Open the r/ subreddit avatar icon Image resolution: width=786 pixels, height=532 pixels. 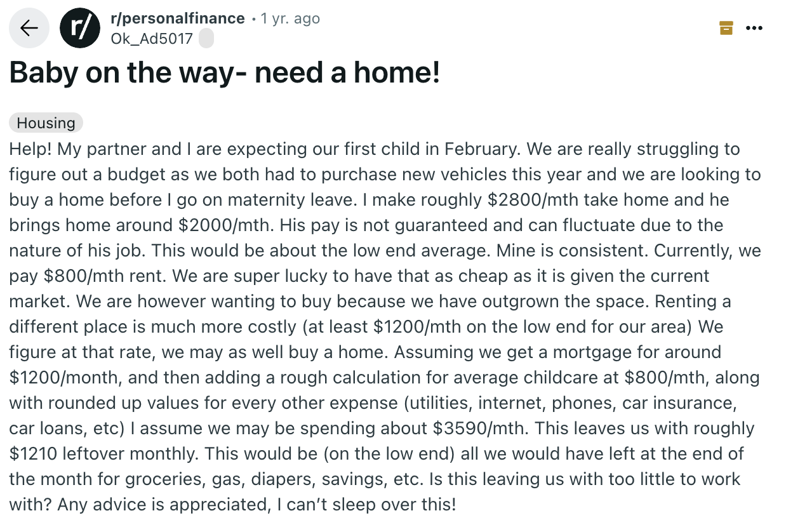coord(79,29)
